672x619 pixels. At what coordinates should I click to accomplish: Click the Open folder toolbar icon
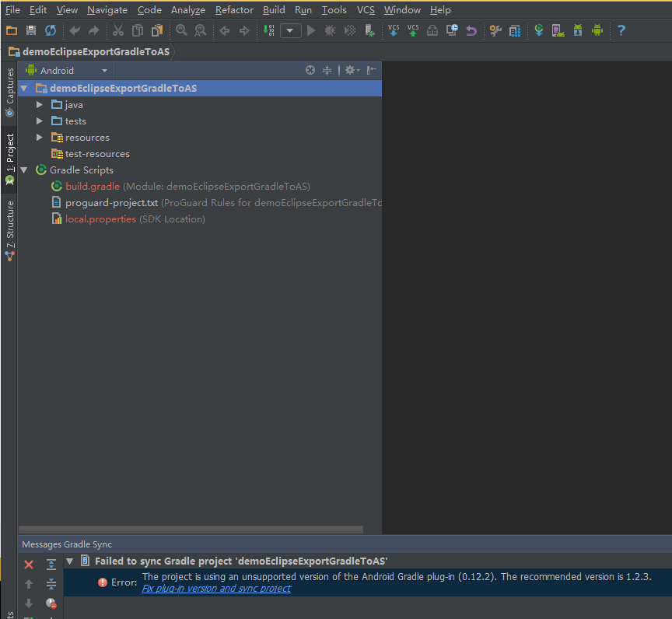tap(12, 30)
